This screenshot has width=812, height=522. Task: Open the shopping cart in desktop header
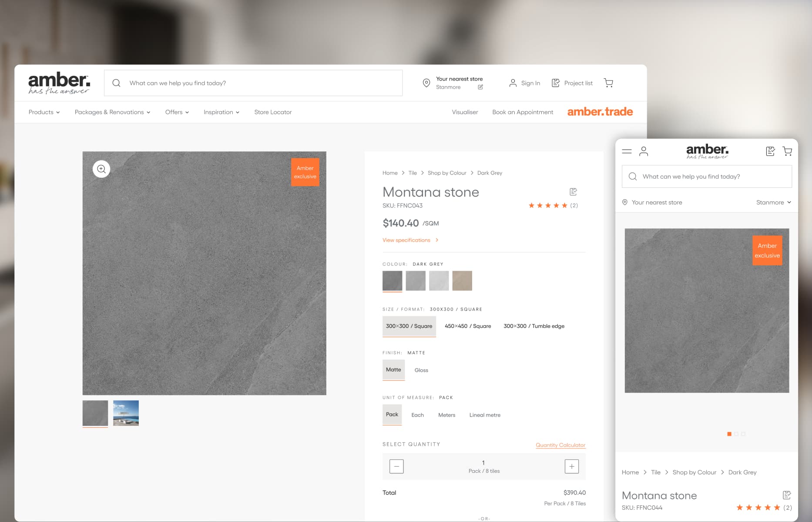click(608, 83)
